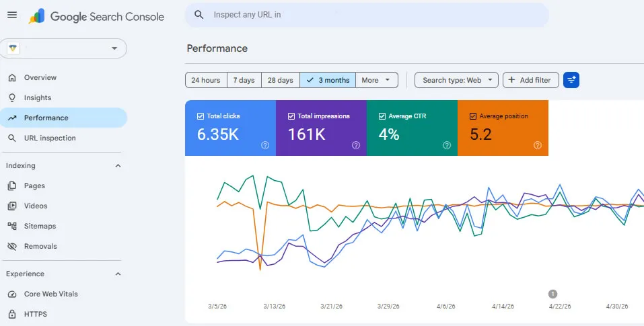This screenshot has width=644, height=326.
Task: Collapse the Experience section
Action: click(x=118, y=274)
